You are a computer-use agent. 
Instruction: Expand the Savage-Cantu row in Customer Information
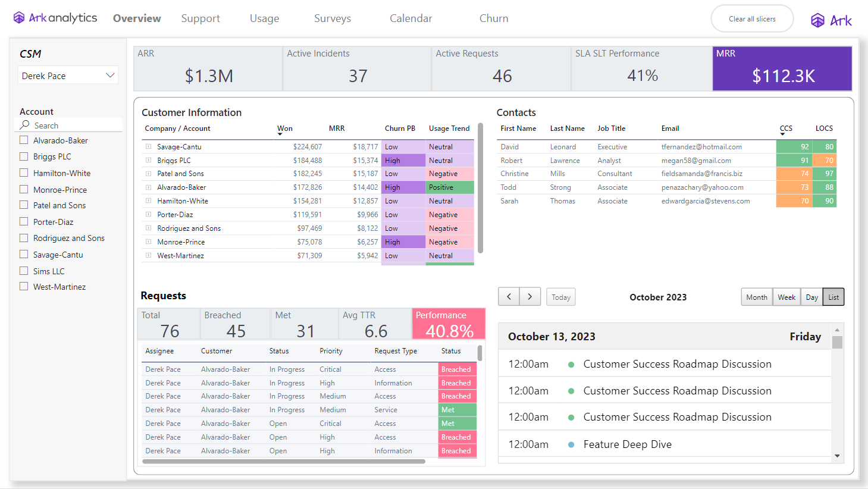tap(147, 146)
